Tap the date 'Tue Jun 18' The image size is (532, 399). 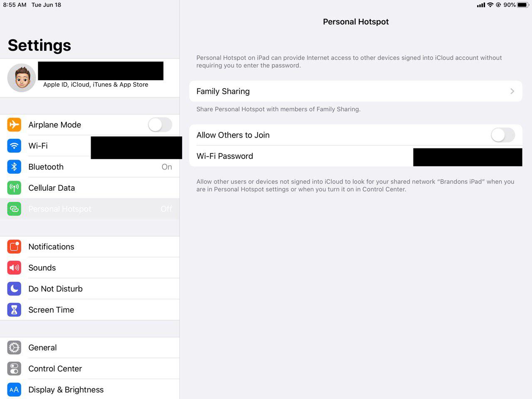46,5
